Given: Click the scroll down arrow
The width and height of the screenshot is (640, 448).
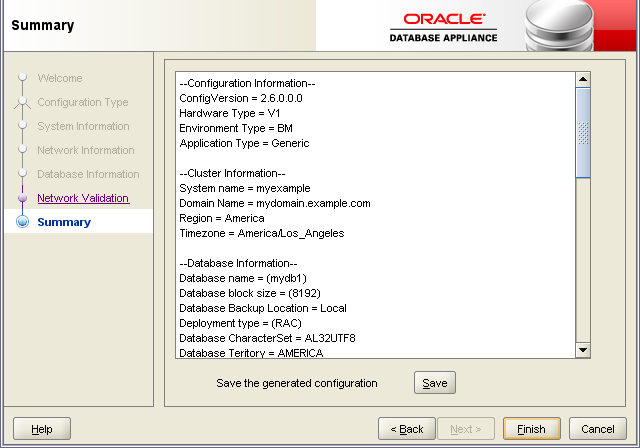Looking at the screenshot, I should pos(583,350).
